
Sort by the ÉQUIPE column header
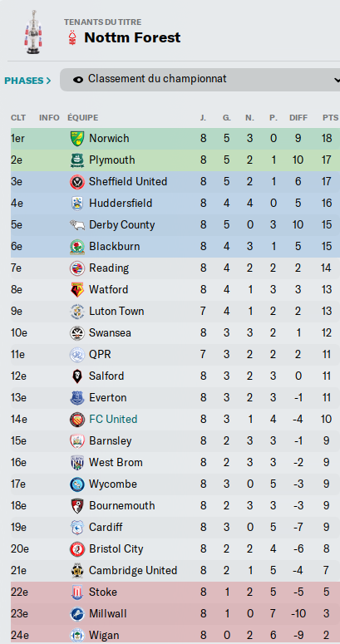click(82, 118)
